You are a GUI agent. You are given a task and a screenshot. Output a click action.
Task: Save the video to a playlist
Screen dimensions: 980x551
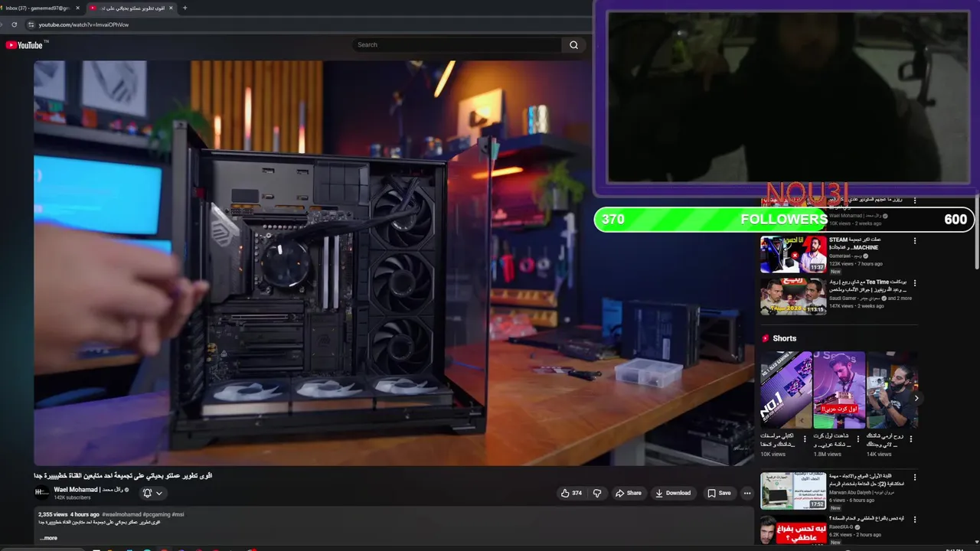(x=719, y=493)
